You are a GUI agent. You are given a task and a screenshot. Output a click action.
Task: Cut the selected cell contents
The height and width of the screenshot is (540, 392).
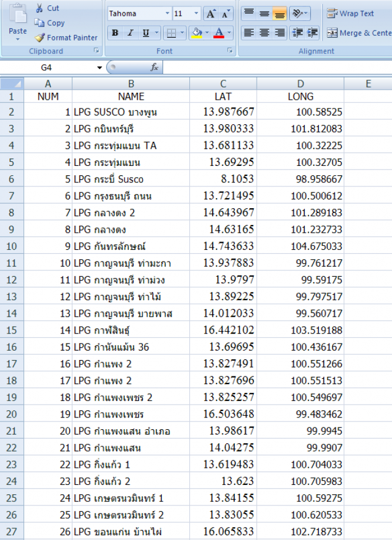47,8
